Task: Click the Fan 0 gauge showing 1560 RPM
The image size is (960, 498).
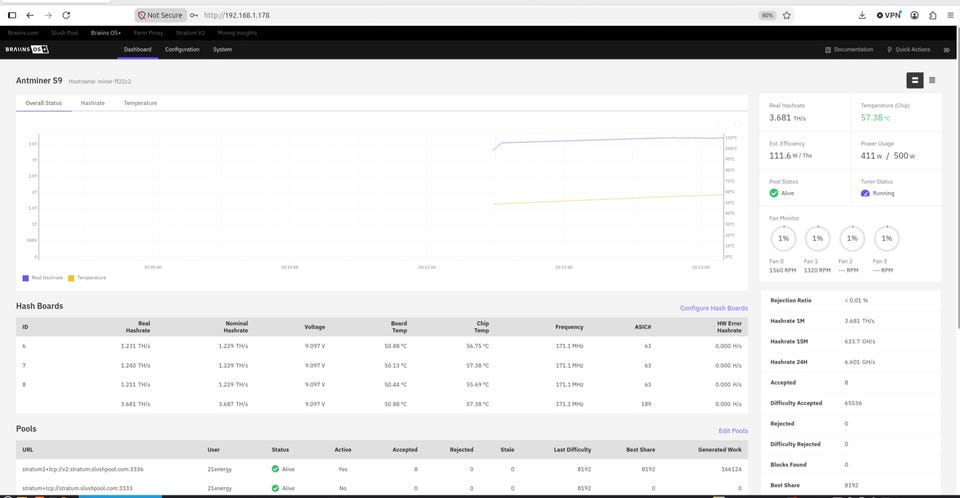Action: 783,238
